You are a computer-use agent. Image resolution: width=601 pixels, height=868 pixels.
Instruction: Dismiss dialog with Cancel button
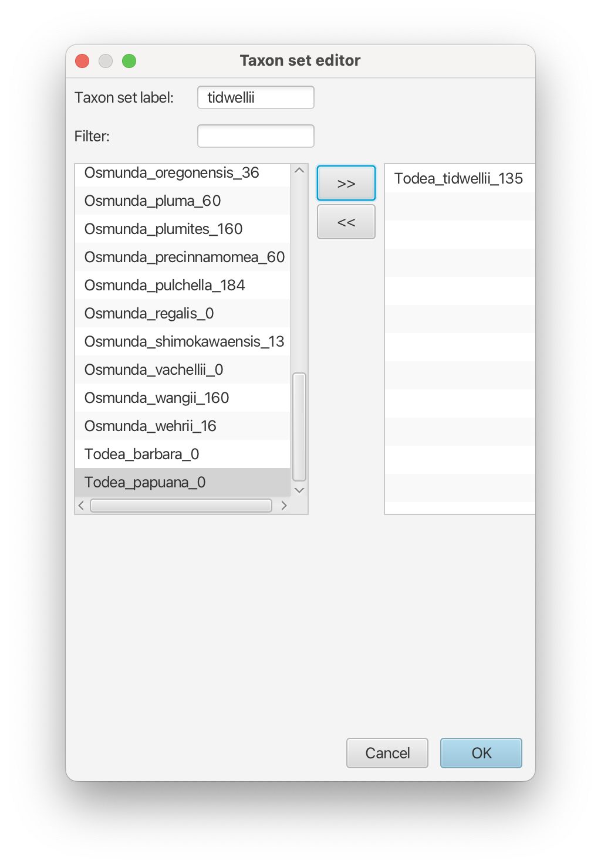click(x=387, y=753)
